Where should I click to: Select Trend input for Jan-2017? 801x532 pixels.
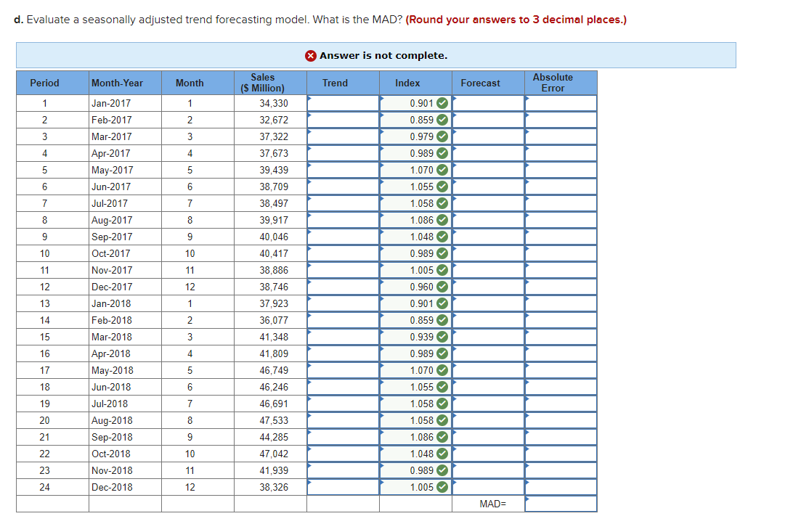coord(343,103)
